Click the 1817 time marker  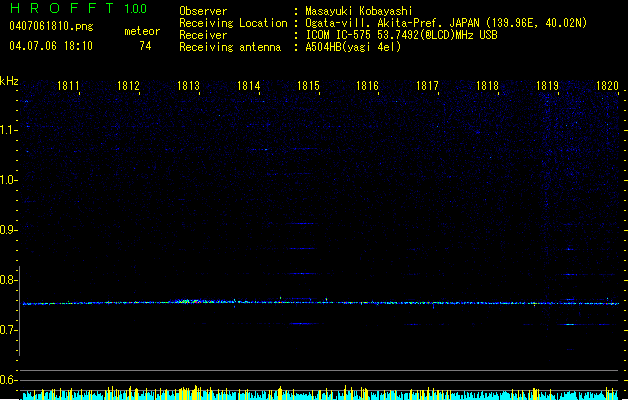point(427,86)
